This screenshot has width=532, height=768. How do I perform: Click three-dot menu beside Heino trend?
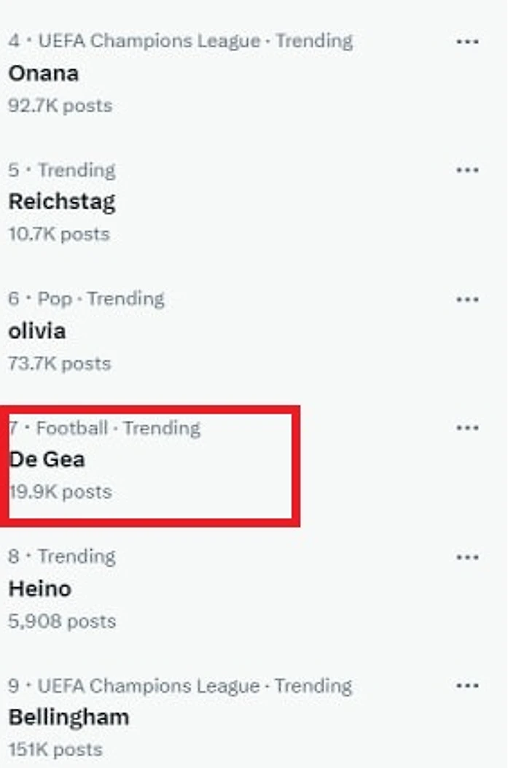click(467, 557)
